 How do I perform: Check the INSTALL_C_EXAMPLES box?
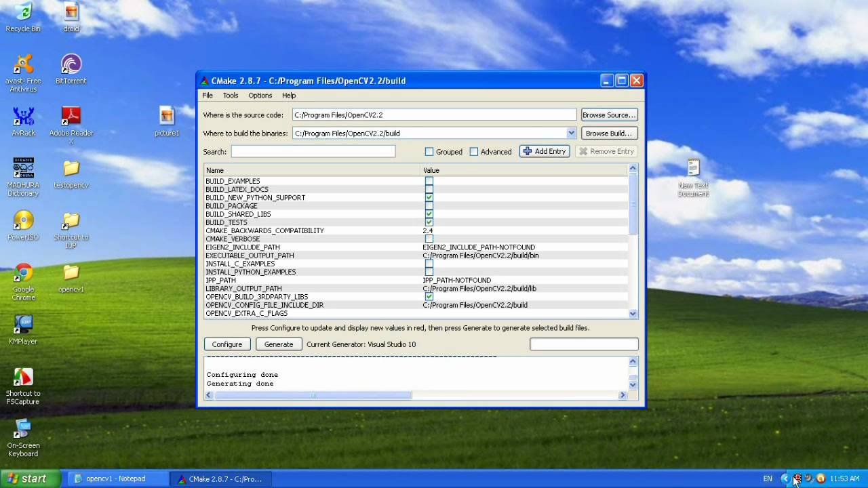pos(429,264)
